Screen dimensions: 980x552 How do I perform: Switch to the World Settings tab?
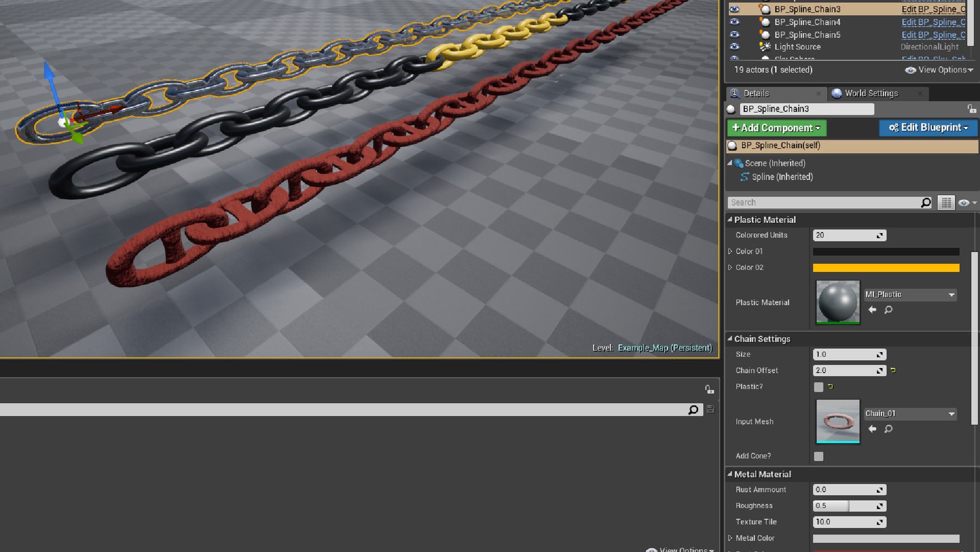[x=871, y=93]
